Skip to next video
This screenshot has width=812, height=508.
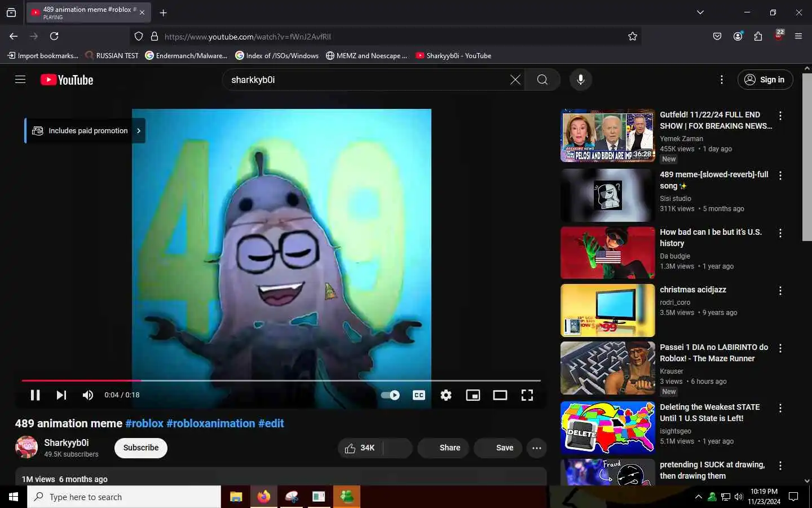61,395
